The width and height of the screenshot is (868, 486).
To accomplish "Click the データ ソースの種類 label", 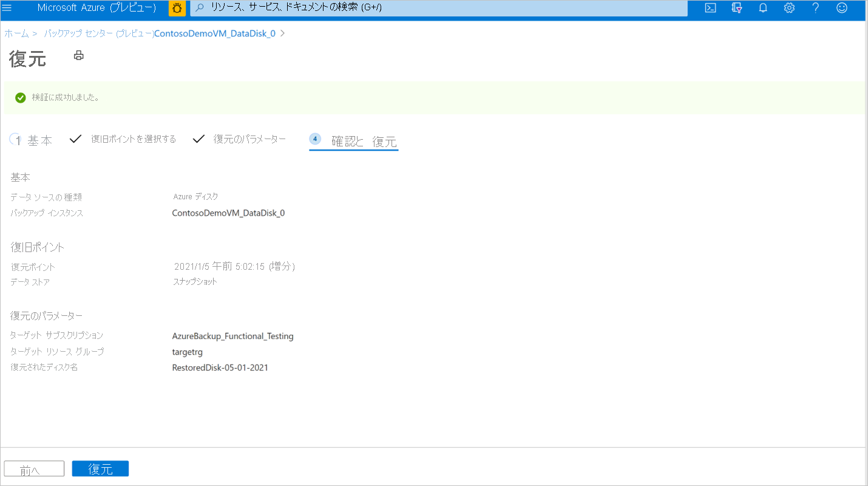I will (x=46, y=197).
